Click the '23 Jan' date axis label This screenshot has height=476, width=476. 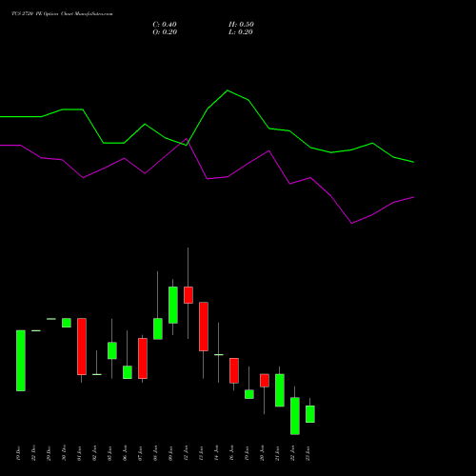pyautogui.click(x=307, y=453)
